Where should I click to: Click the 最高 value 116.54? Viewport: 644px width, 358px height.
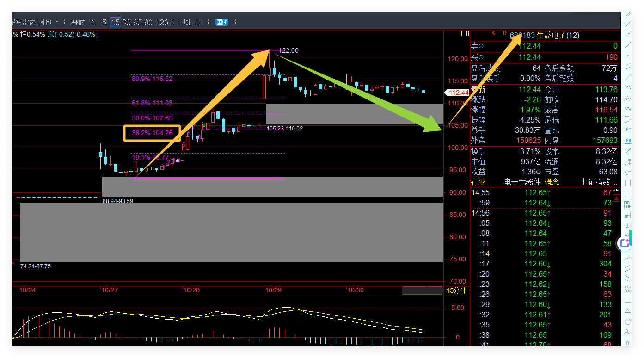tap(606, 110)
